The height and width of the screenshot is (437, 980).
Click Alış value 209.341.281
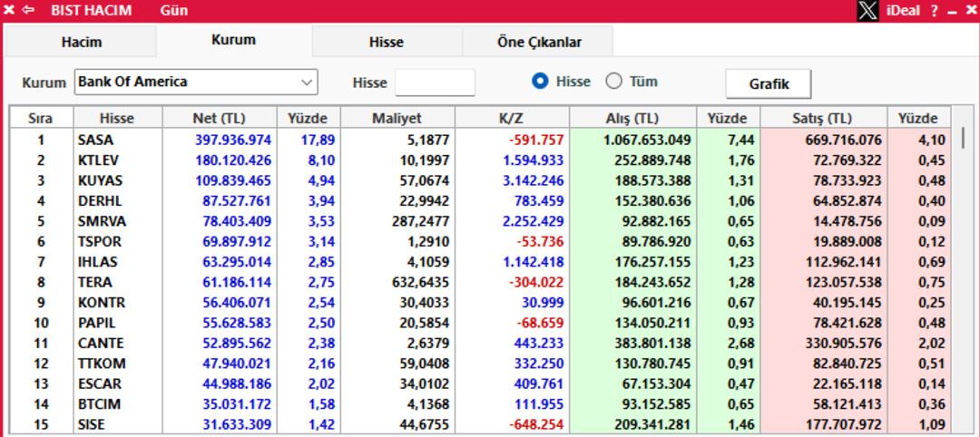653,424
